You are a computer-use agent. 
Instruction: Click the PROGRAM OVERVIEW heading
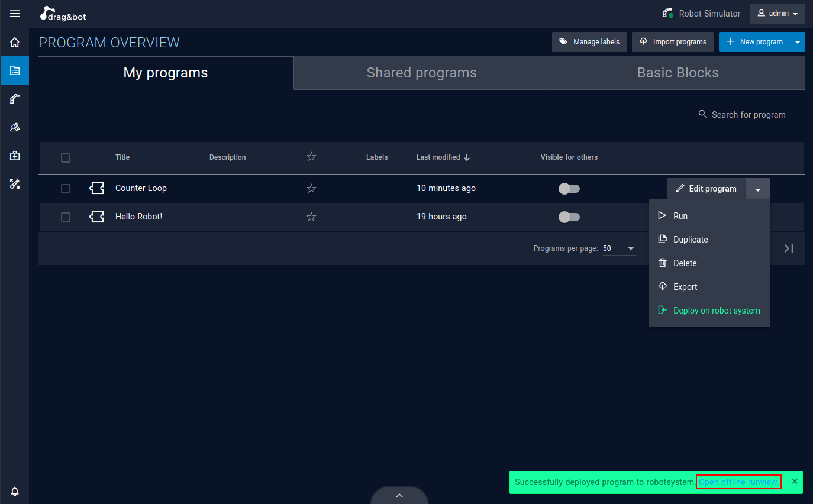tap(109, 43)
